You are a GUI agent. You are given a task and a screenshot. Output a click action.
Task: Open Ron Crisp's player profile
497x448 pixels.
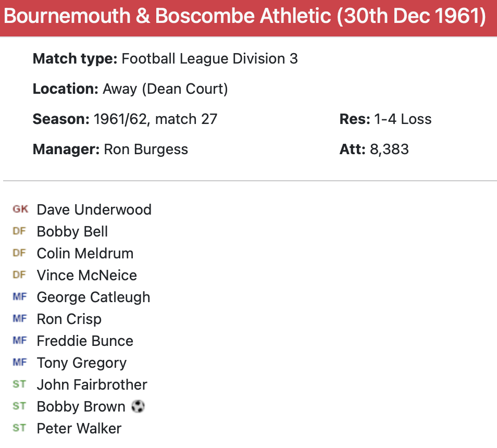[69, 319]
